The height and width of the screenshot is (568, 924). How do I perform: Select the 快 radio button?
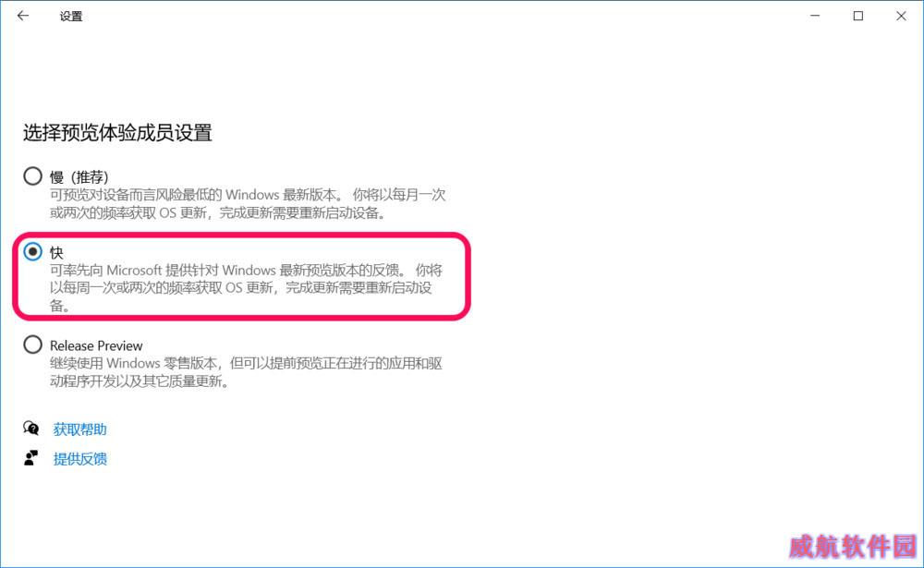[x=32, y=251]
